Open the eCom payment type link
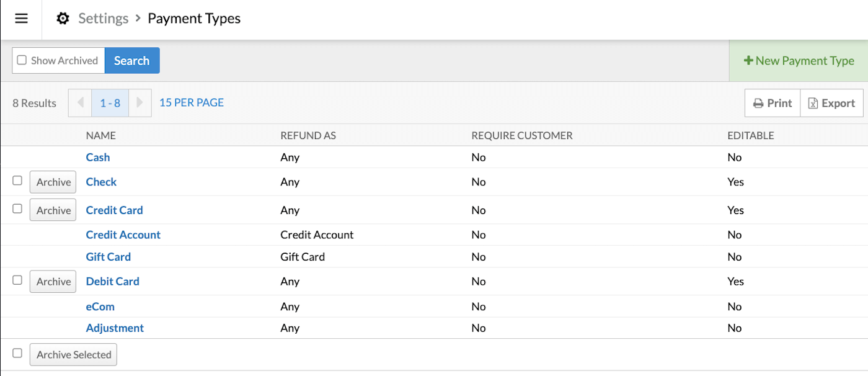Viewport: 868px width, 376px height. pos(100,306)
